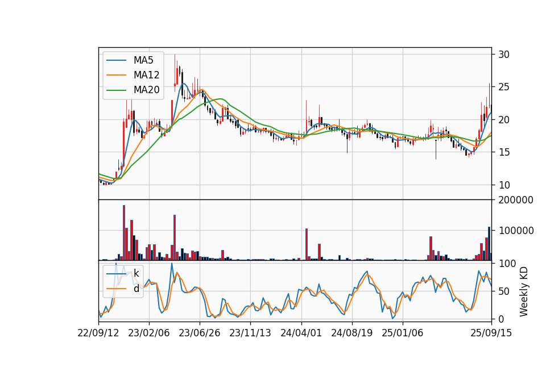This screenshot has height=392, width=546.
Task: Click the 24/08/19 date tick label
Action: click(351, 333)
